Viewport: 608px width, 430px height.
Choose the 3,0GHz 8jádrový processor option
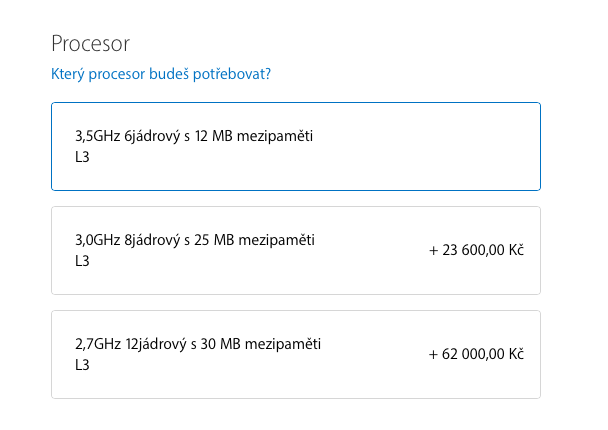point(295,250)
